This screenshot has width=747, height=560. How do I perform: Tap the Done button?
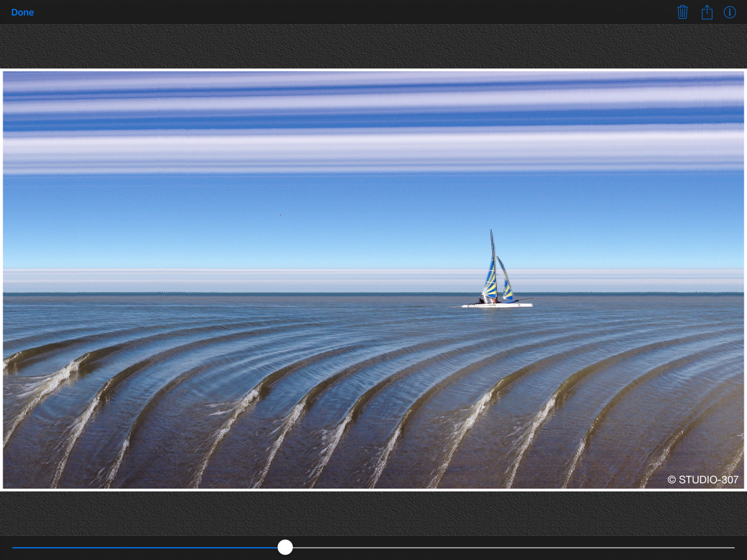(22, 12)
